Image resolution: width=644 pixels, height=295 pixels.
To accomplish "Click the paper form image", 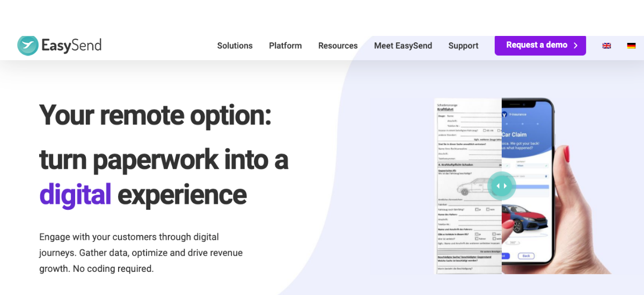I will (x=468, y=186).
